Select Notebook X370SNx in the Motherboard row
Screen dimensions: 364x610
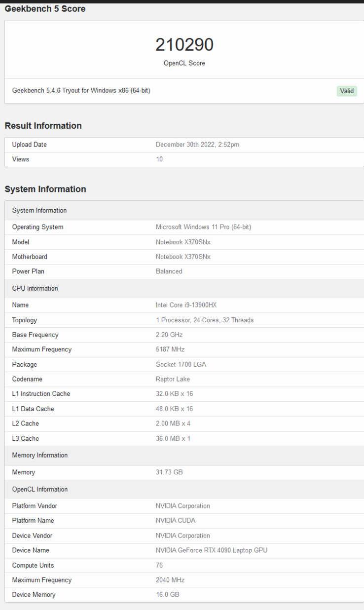[x=183, y=257]
